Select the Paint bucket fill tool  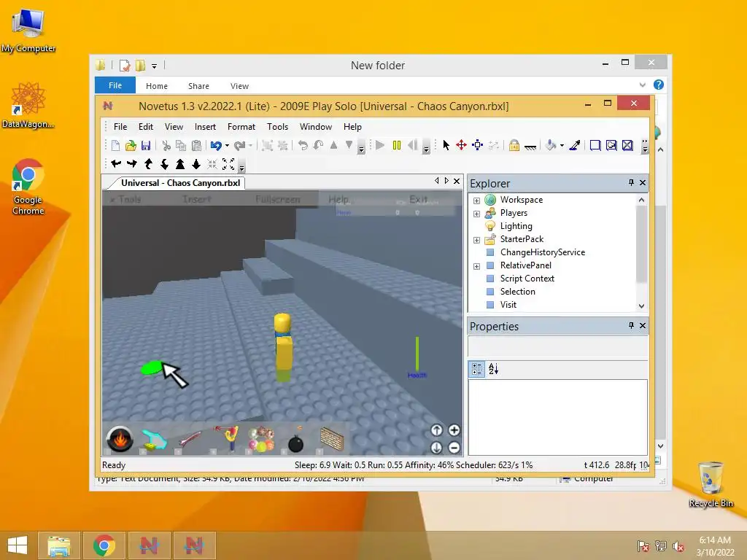(551, 145)
